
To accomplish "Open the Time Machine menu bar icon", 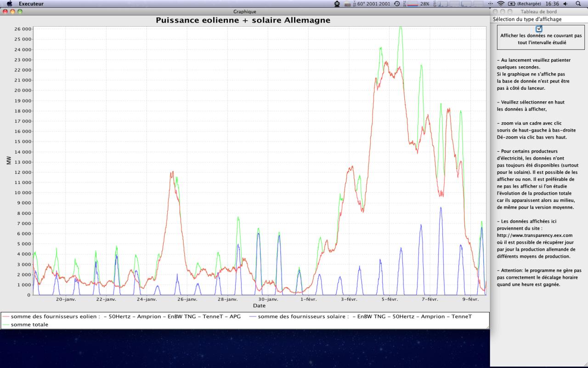I will point(396,4).
